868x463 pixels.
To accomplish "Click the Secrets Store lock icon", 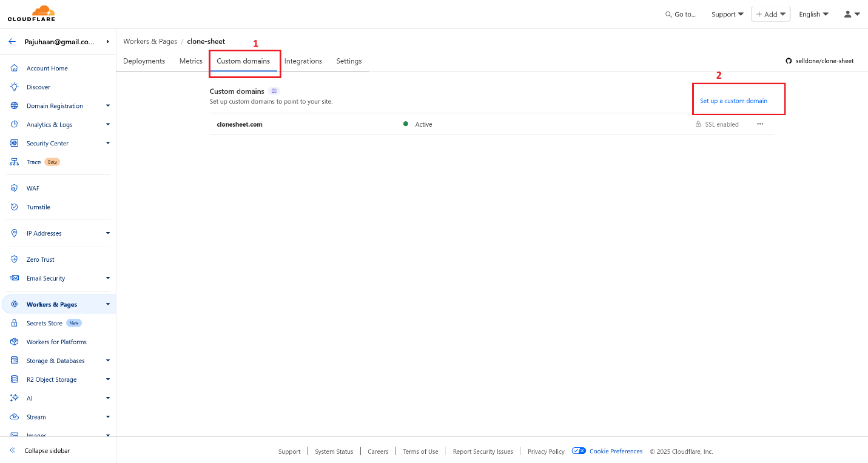I will point(15,323).
